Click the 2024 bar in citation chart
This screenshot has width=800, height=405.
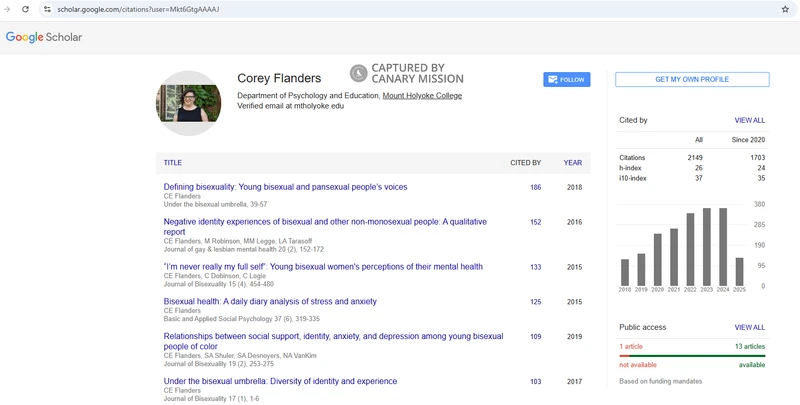click(723, 247)
